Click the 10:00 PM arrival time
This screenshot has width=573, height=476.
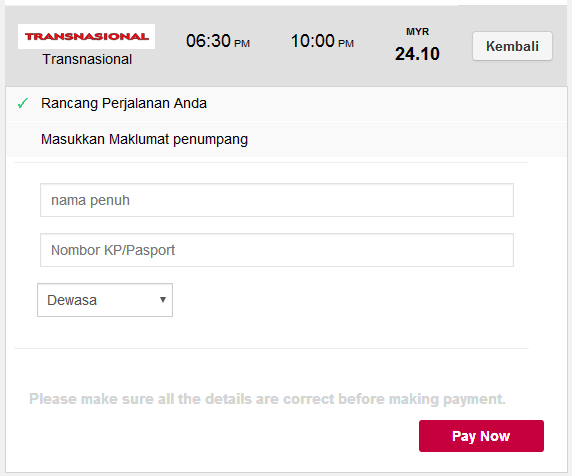(322, 41)
